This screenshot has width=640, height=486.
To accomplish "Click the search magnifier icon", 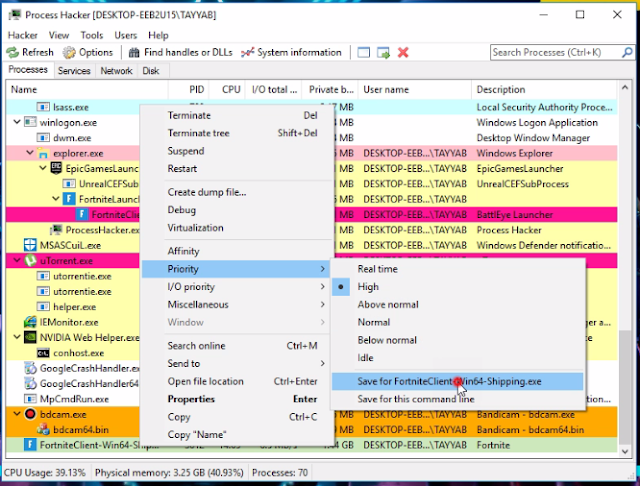I will (627, 52).
